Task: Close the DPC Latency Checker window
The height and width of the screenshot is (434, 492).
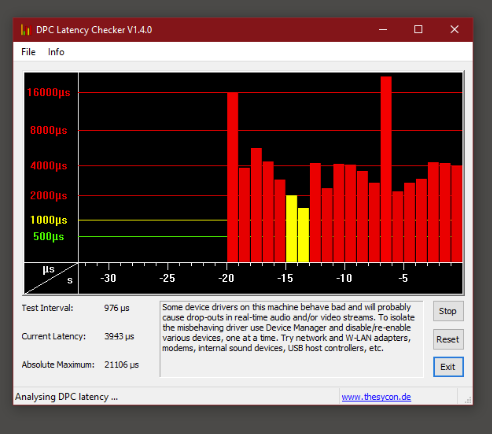Action: pos(454,30)
